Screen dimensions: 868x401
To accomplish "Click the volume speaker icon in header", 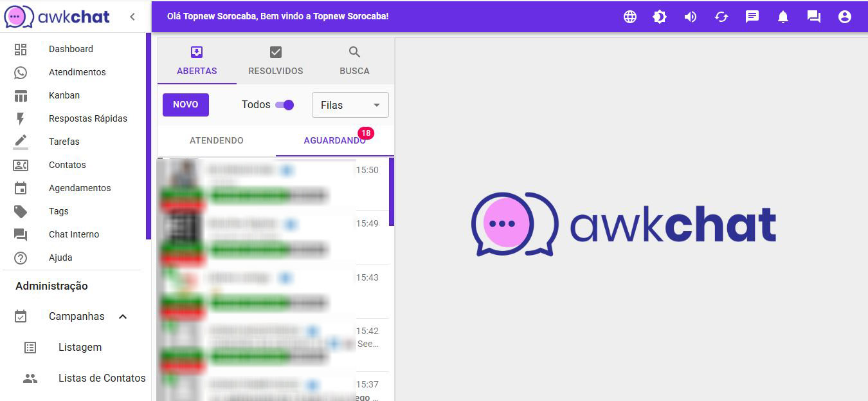I will click(691, 17).
